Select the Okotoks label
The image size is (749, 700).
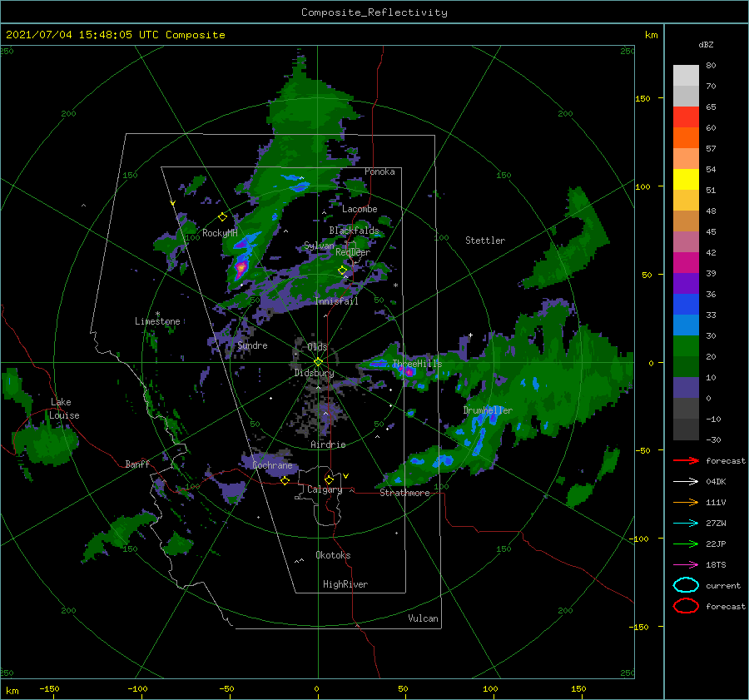click(333, 555)
